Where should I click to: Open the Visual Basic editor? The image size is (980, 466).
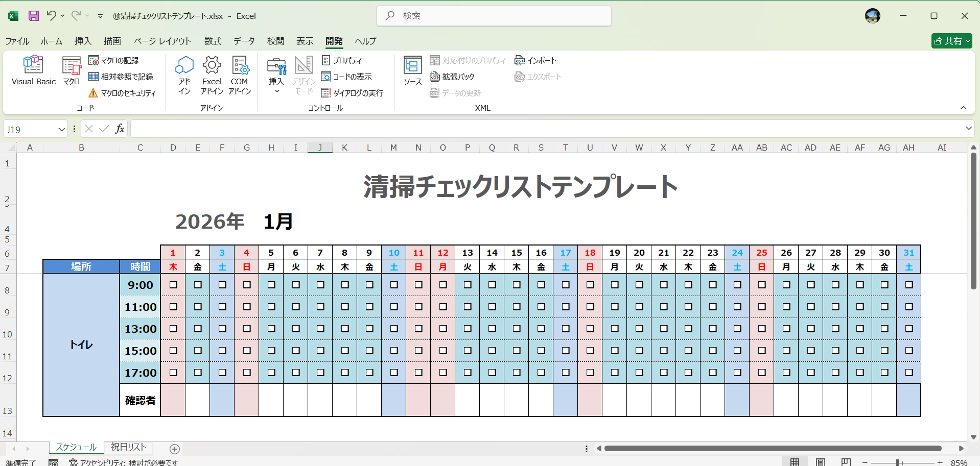click(33, 71)
